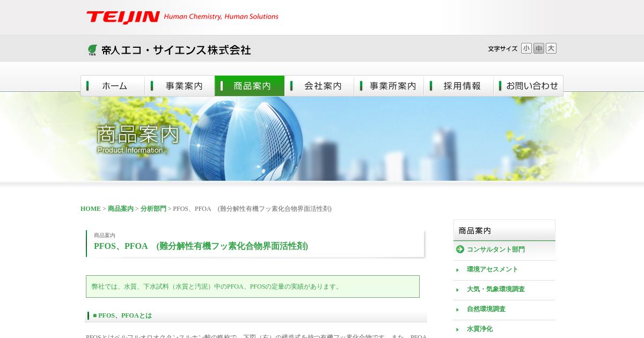Open the ホーム navigation tab
This screenshot has height=338, width=644.
coord(113,86)
